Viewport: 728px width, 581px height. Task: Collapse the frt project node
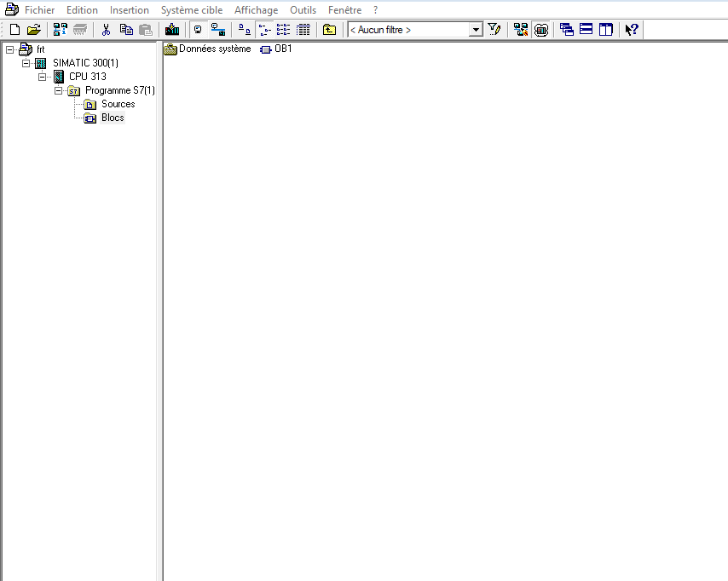(9, 49)
